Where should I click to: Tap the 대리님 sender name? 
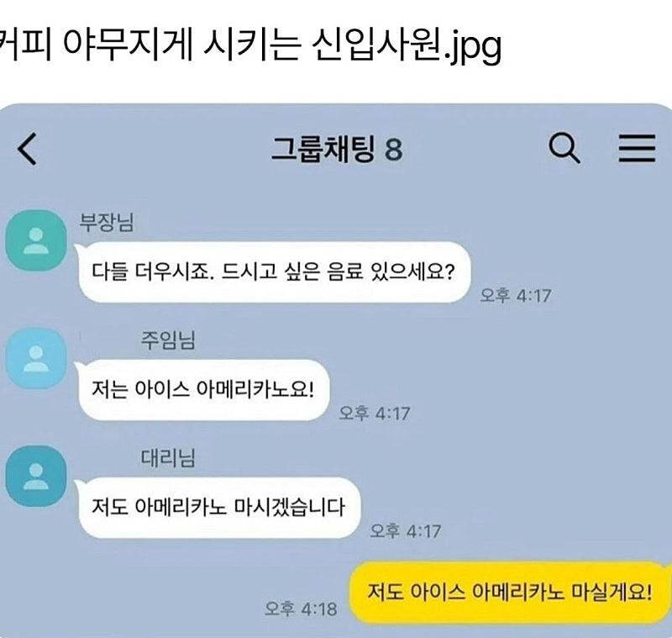pyautogui.click(x=168, y=458)
